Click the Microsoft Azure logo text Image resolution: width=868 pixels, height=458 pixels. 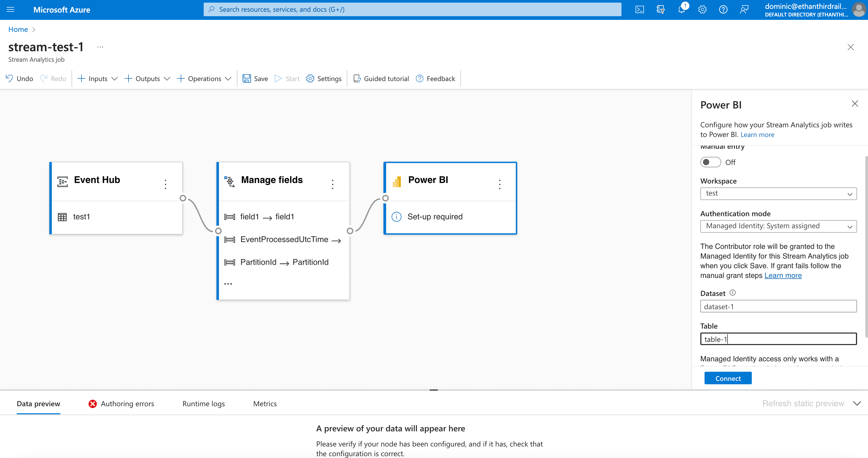coord(62,10)
